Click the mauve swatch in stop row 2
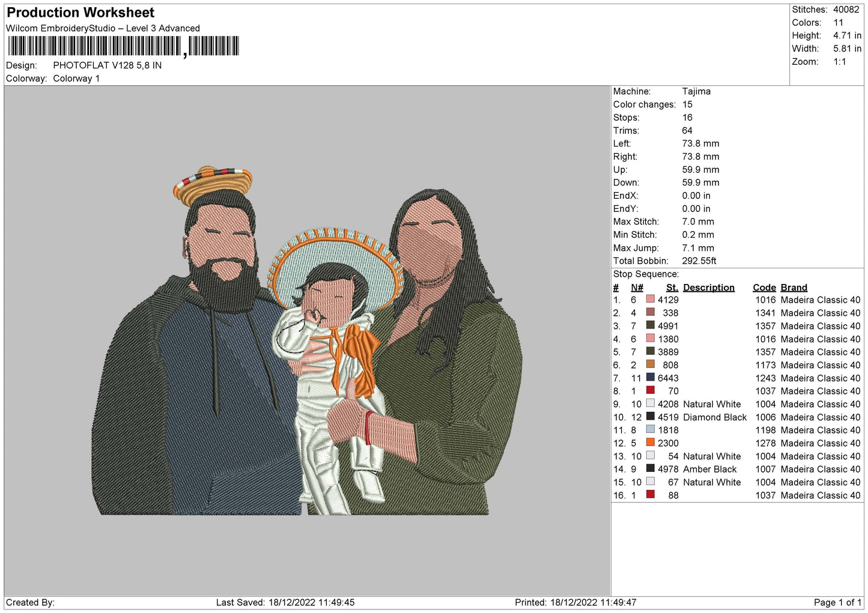 point(650,312)
